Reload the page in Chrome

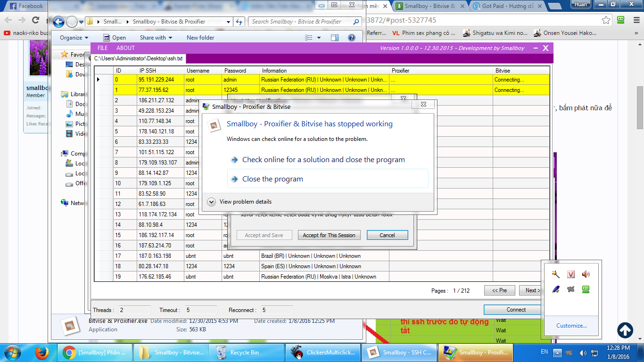tap(35, 20)
